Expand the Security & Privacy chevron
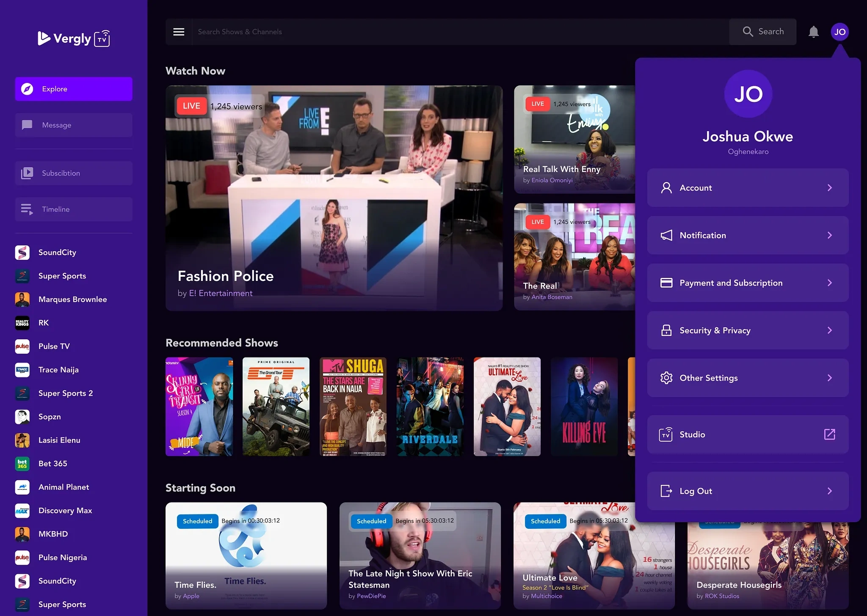 pos(829,330)
